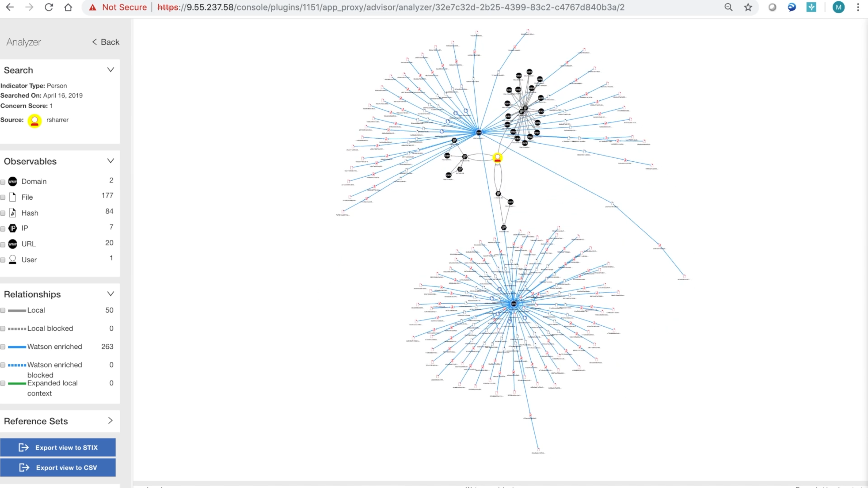Collapse the Search section

click(x=111, y=70)
